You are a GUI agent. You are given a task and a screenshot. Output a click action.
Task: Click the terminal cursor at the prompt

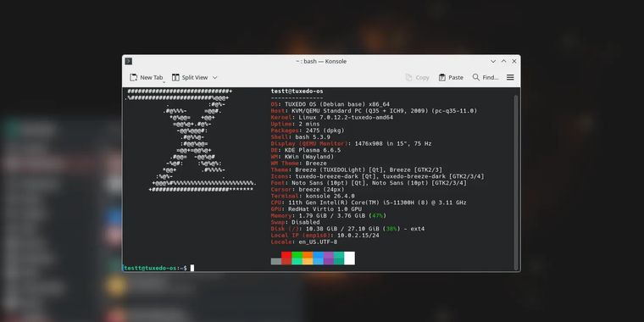click(192, 268)
